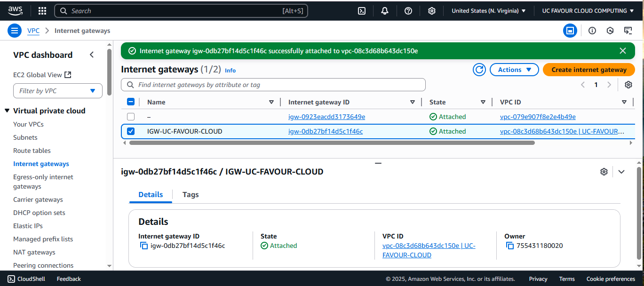Open the settings gear in top bar
Image resolution: width=644 pixels, height=286 pixels.
tap(432, 11)
